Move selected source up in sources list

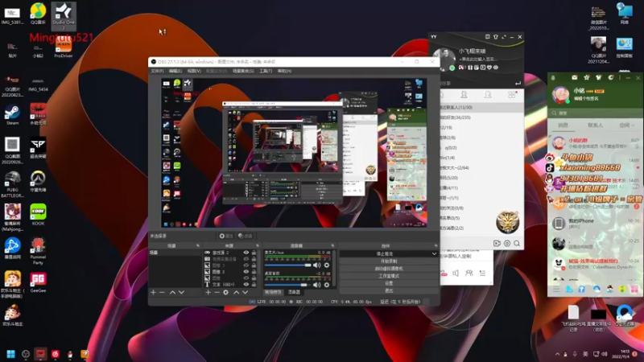[x=236, y=292]
